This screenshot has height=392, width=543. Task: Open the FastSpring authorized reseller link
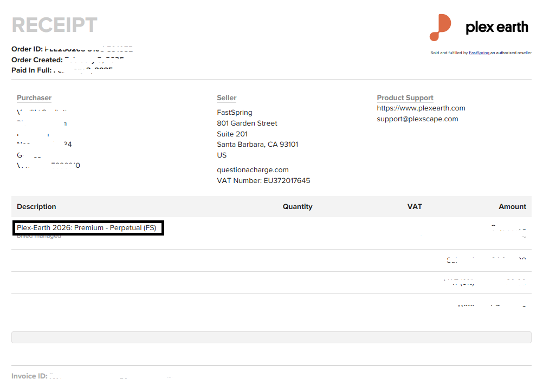(479, 53)
